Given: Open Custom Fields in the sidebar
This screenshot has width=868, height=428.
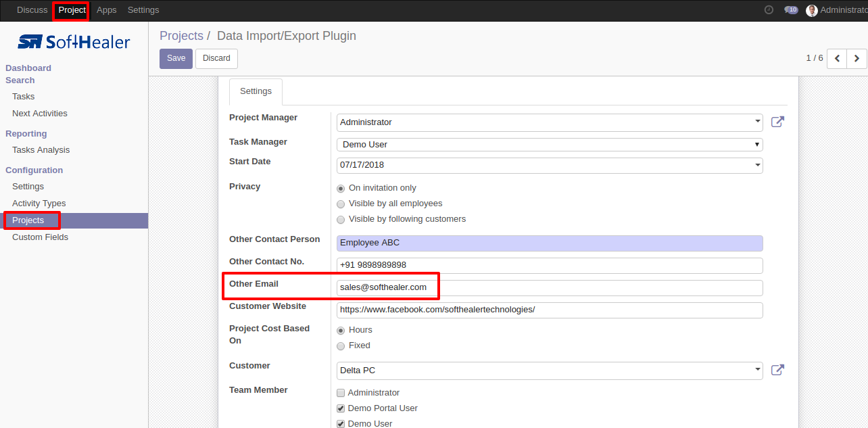Looking at the screenshot, I should coord(40,237).
